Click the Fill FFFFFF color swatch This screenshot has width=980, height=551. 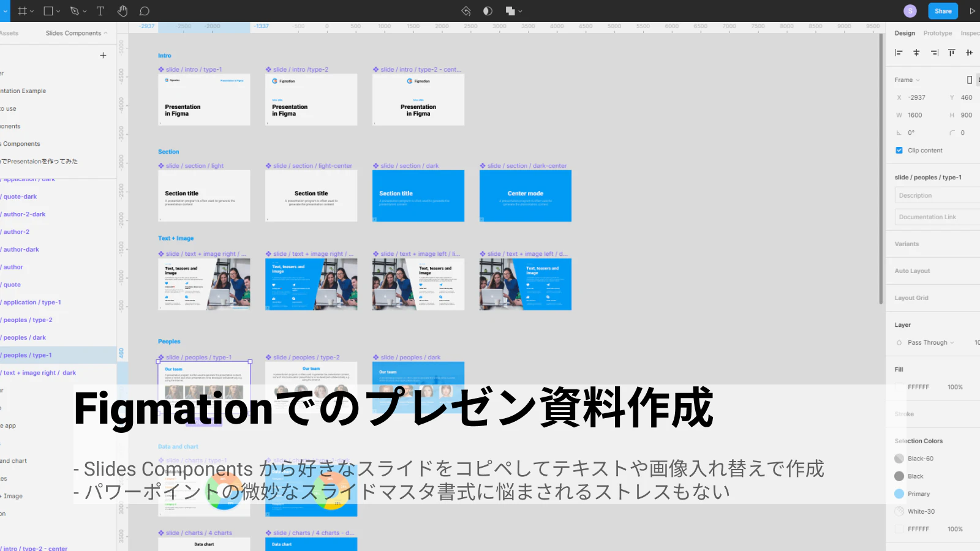pyautogui.click(x=899, y=387)
